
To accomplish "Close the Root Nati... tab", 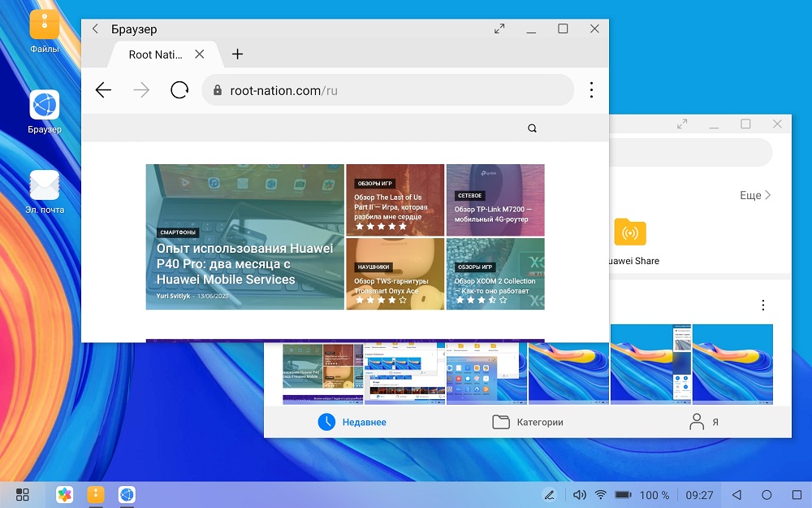I will [x=200, y=54].
